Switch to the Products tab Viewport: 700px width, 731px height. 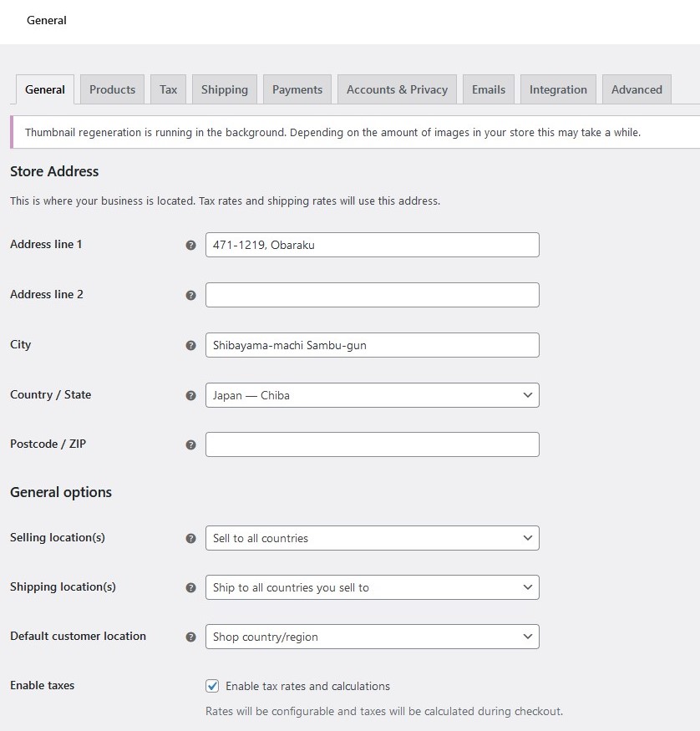(112, 89)
